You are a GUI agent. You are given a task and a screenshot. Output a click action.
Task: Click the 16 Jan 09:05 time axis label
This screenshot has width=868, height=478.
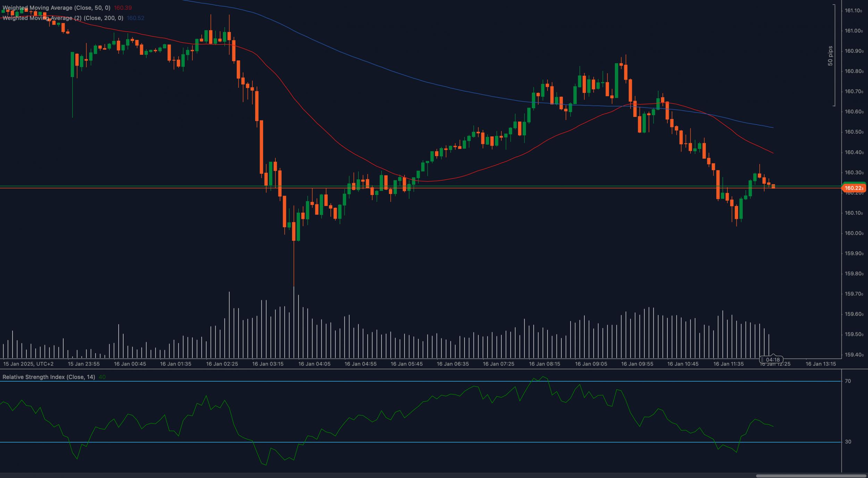coord(591,364)
